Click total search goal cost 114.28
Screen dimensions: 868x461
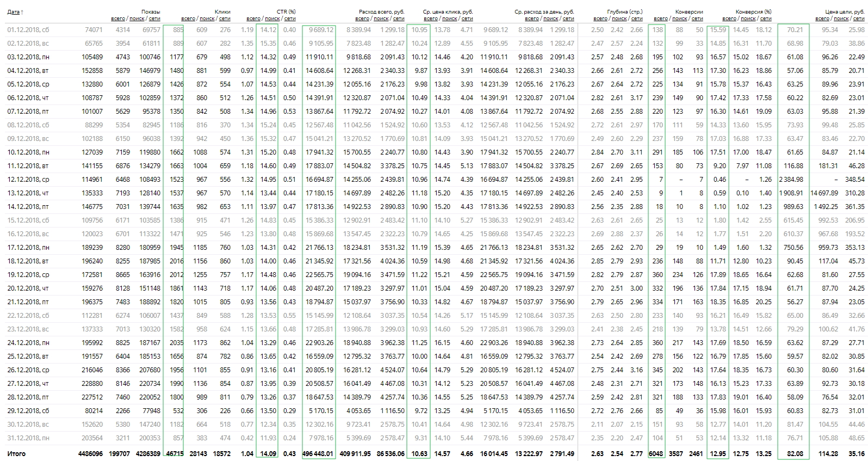coord(828,453)
